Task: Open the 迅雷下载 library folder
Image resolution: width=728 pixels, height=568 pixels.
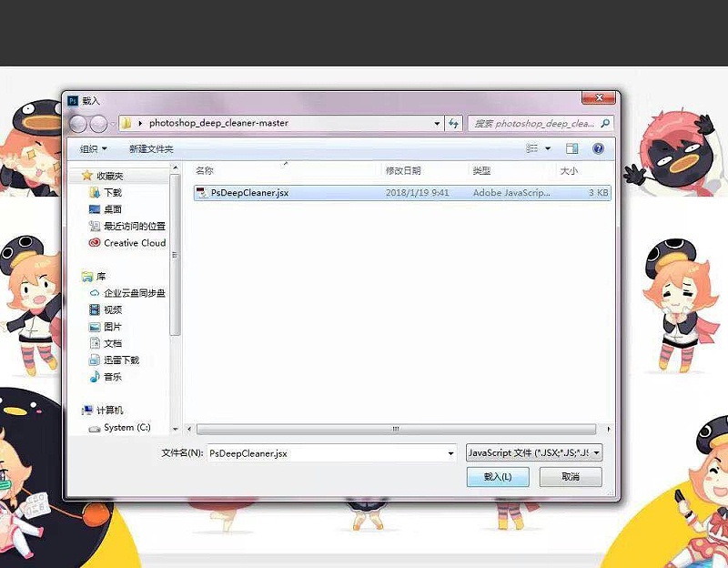Action: pos(120,360)
